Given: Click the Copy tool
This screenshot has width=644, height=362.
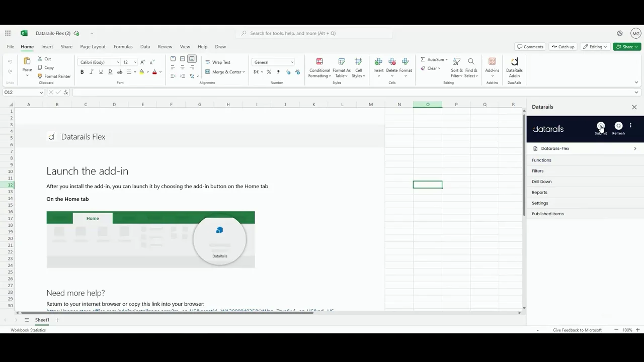Looking at the screenshot, I should point(45,67).
